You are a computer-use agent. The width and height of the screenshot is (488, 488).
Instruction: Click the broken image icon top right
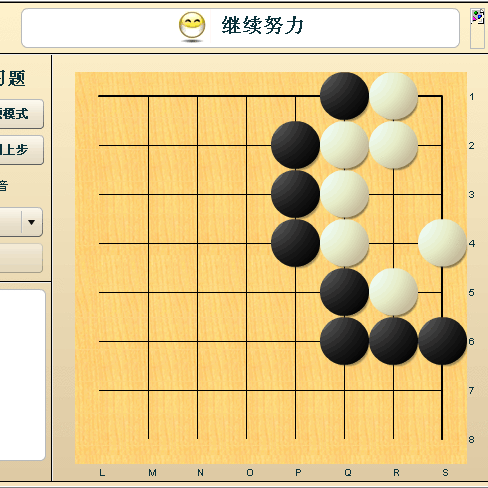pos(477,17)
